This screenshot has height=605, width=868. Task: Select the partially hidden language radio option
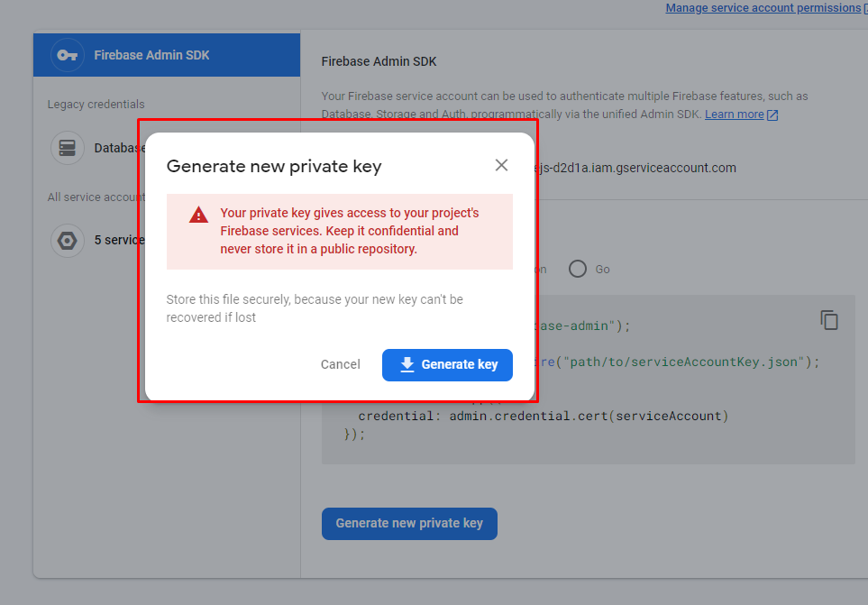(x=543, y=269)
